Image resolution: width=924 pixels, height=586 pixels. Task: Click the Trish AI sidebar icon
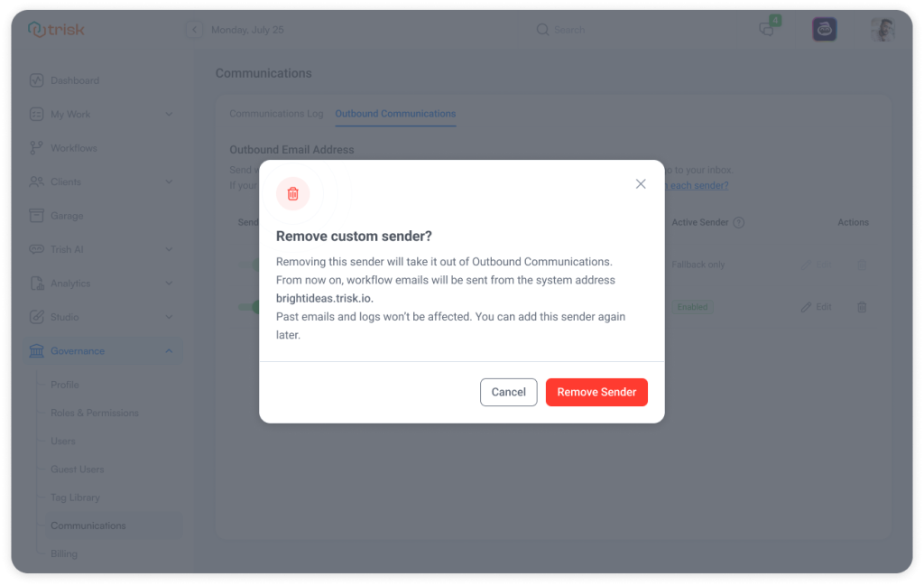[x=36, y=249]
